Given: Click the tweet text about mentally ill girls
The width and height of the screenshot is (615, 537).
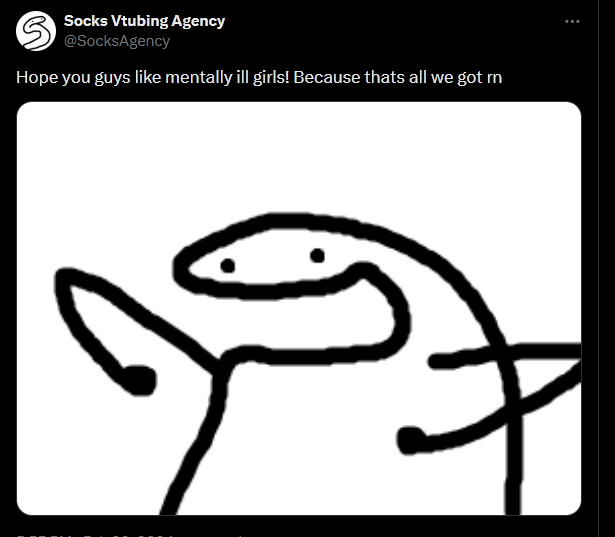Looking at the screenshot, I should tap(259, 77).
